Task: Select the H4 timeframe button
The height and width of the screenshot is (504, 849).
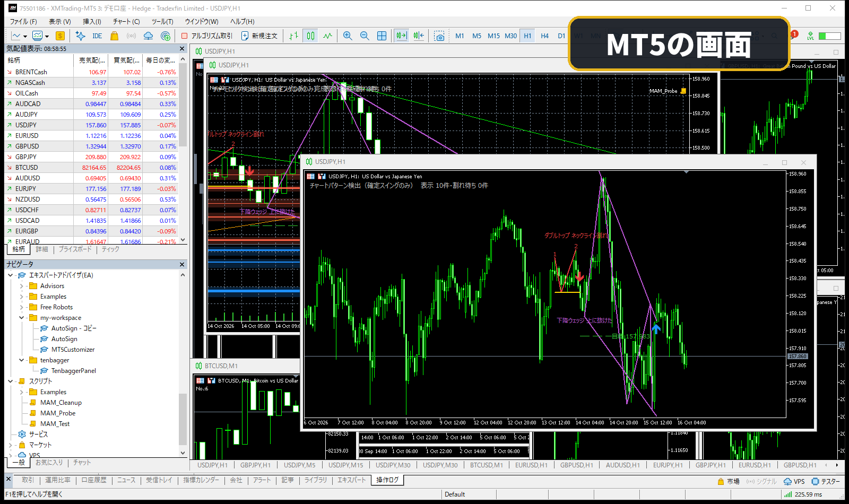Action: point(544,36)
